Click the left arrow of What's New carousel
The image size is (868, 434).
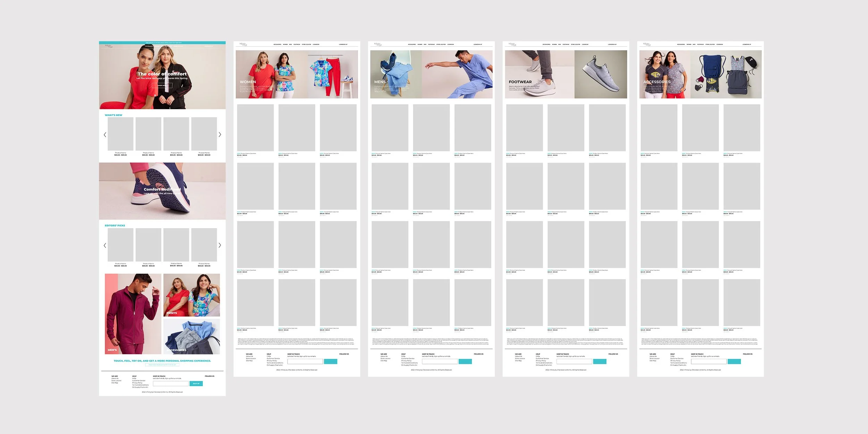coord(105,135)
